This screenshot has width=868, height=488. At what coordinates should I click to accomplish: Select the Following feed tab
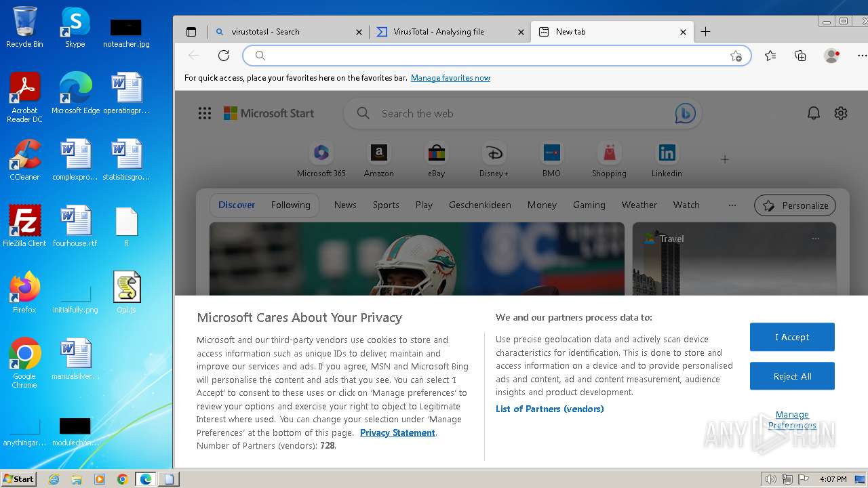[x=290, y=205]
